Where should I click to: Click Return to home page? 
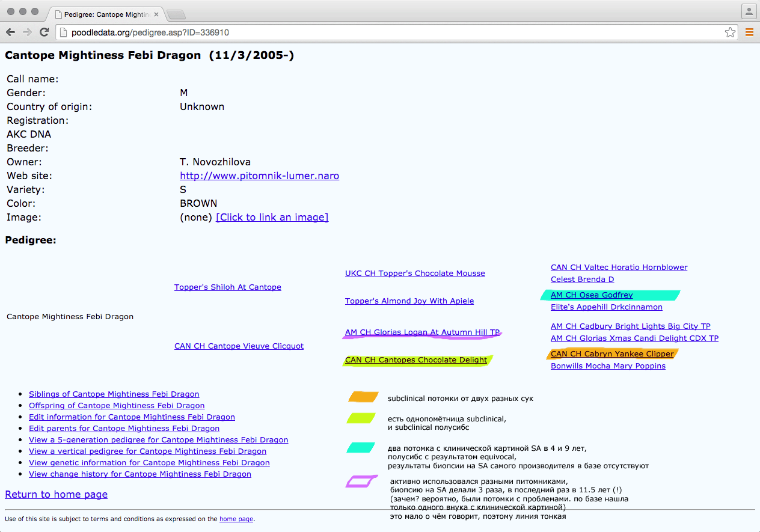point(56,495)
